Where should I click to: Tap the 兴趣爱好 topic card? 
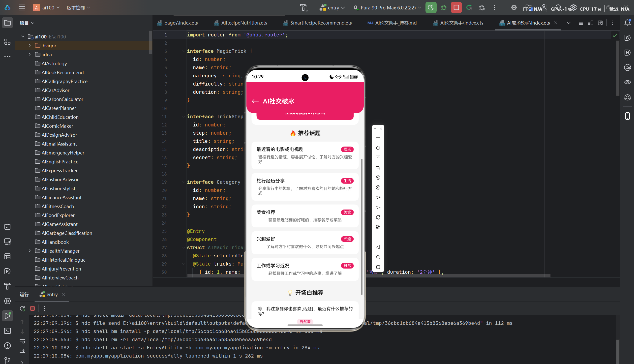tap(305, 243)
